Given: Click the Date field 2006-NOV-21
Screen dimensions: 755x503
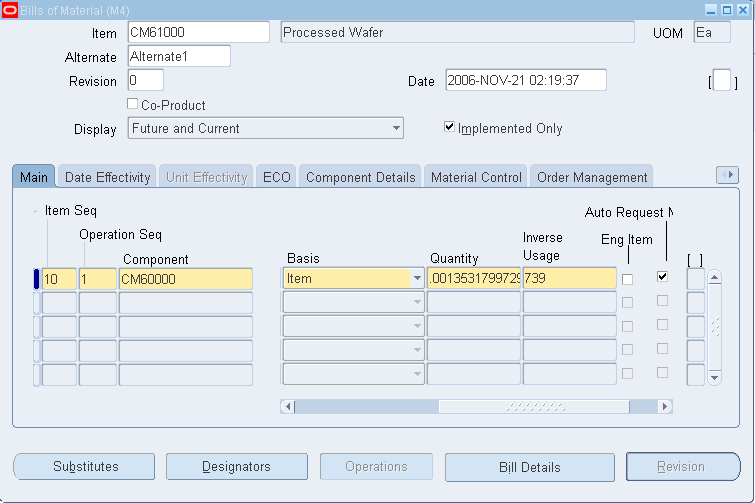Looking at the screenshot, I should (526, 80).
